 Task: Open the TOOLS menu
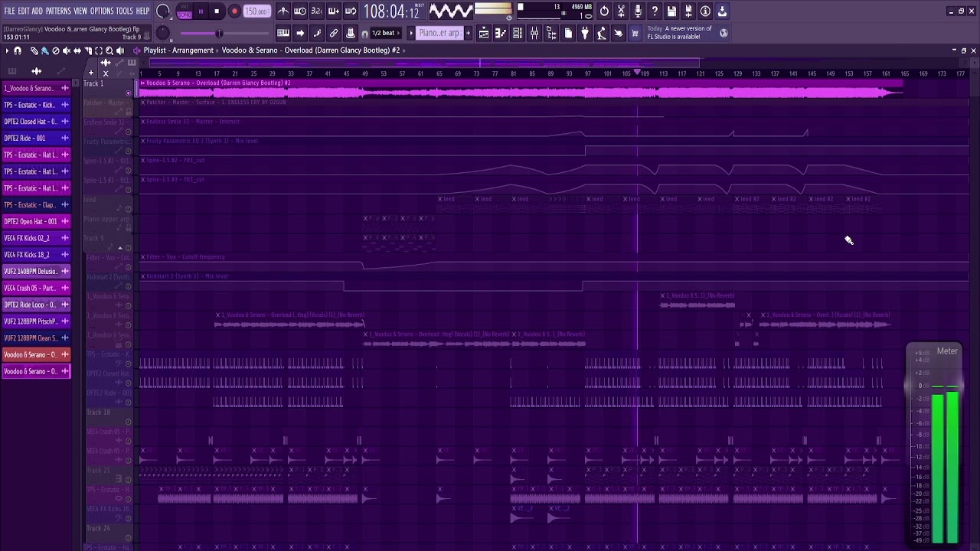pos(124,11)
